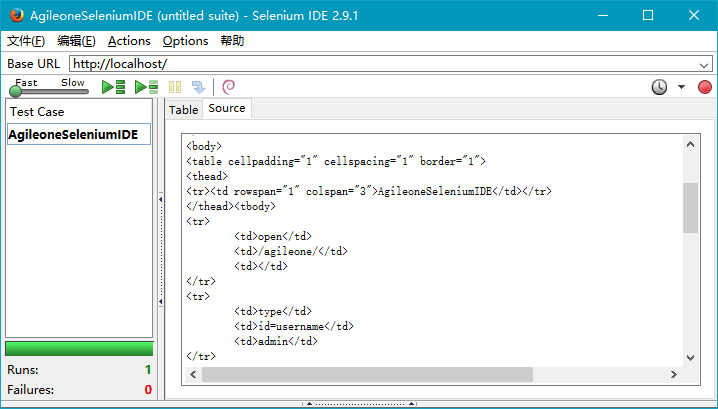Click the <td>id=username</td> line
The image size is (718, 409).
pyautogui.click(x=294, y=327)
